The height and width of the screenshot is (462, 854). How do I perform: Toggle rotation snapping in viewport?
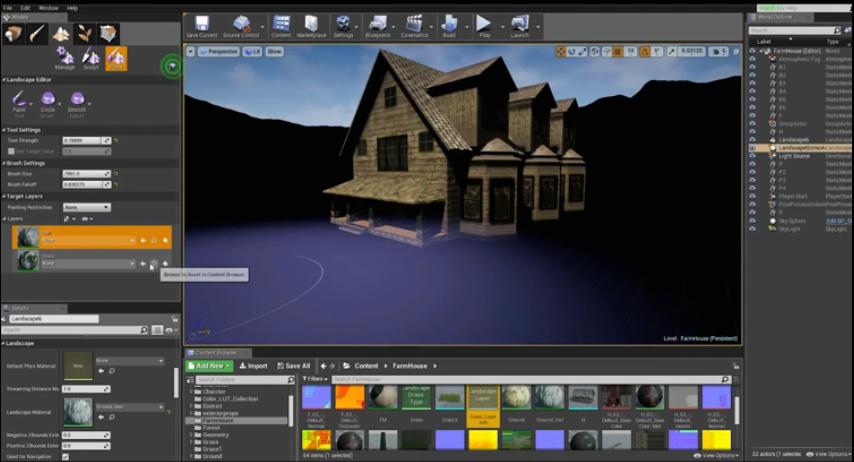[645, 52]
